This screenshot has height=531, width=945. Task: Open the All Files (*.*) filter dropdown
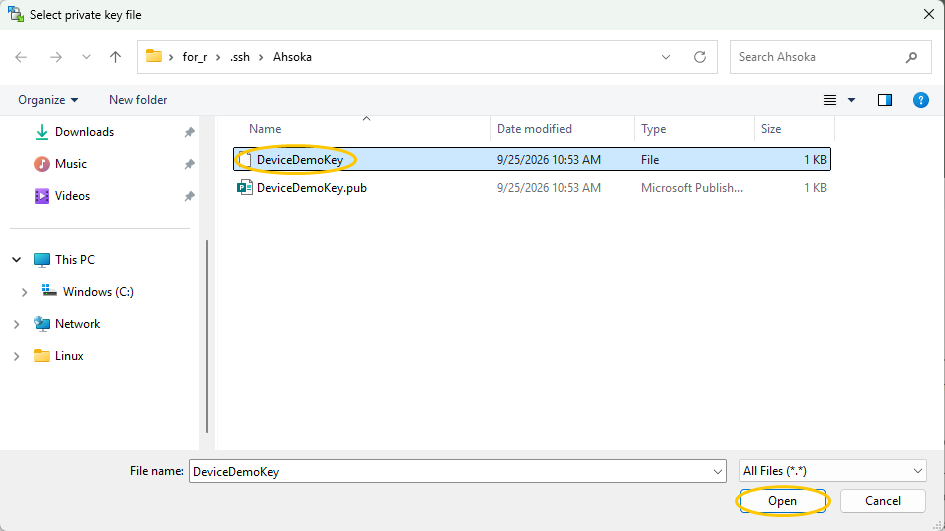(832, 471)
